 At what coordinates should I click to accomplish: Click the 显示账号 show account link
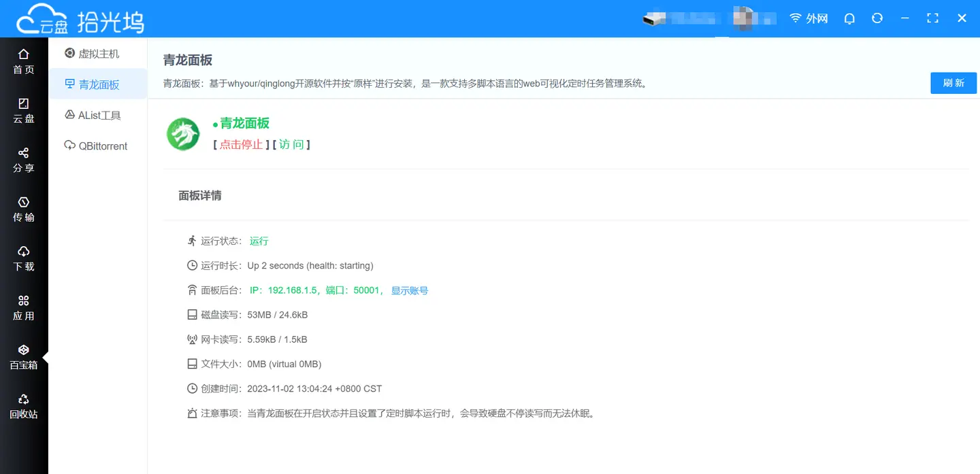click(x=410, y=290)
